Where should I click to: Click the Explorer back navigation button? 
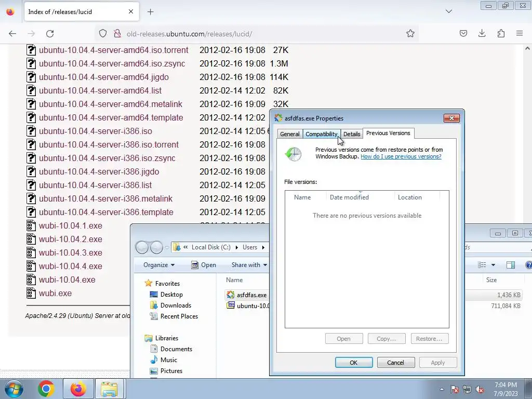pyautogui.click(x=142, y=247)
